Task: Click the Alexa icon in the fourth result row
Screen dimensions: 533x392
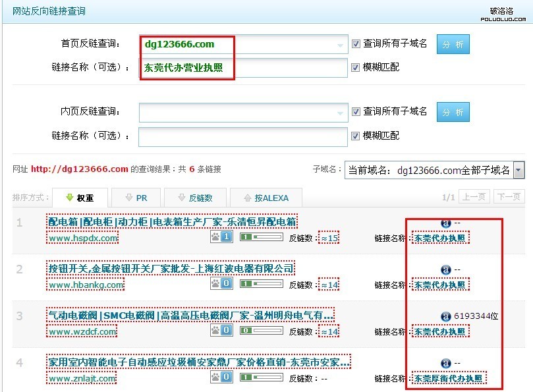Action: (x=445, y=363)
